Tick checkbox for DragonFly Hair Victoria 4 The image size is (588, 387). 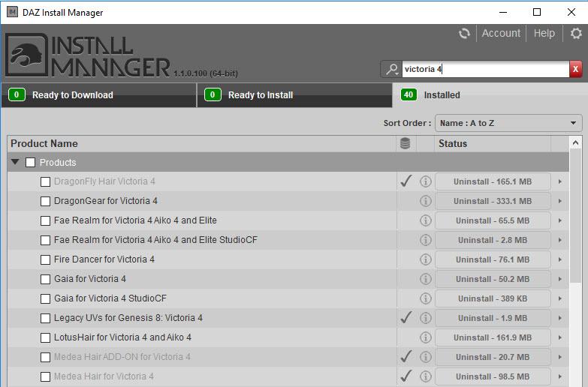[45, 182]
